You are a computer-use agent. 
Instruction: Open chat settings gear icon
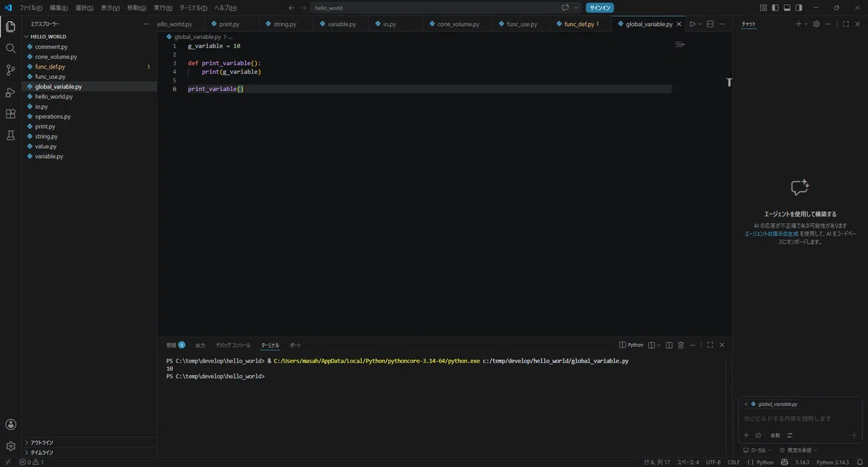pos(817,24)
